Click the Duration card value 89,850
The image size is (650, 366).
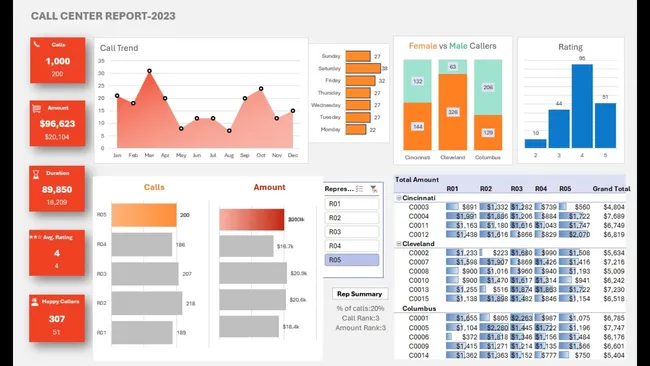point(57,189)
